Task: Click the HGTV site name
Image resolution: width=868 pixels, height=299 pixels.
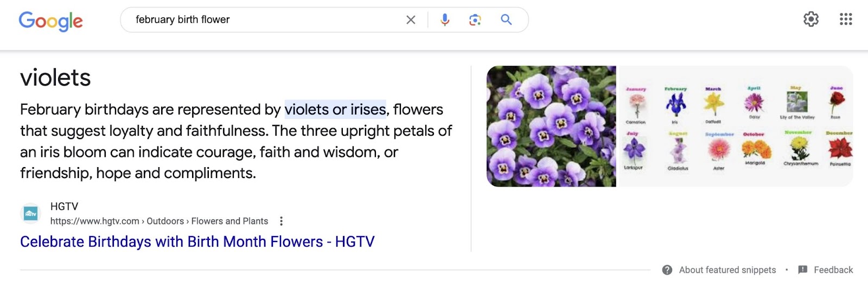Action: [64, 207]
